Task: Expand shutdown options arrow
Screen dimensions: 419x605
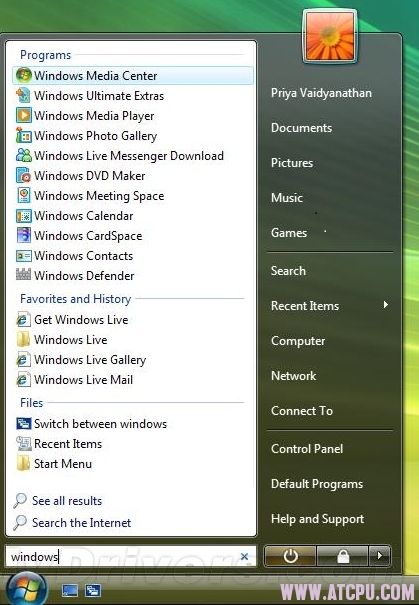Action: pos(380,556)
